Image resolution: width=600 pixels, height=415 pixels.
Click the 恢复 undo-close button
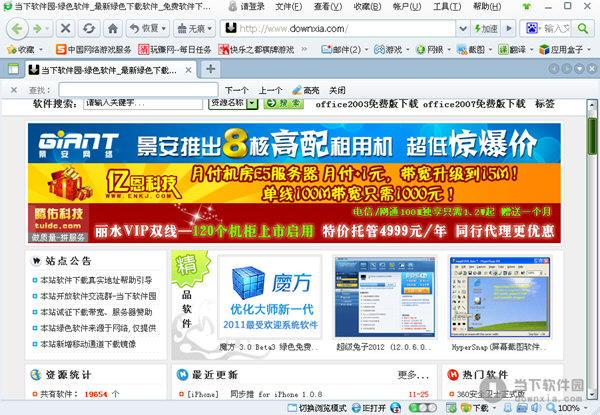[x=148, y=28]
